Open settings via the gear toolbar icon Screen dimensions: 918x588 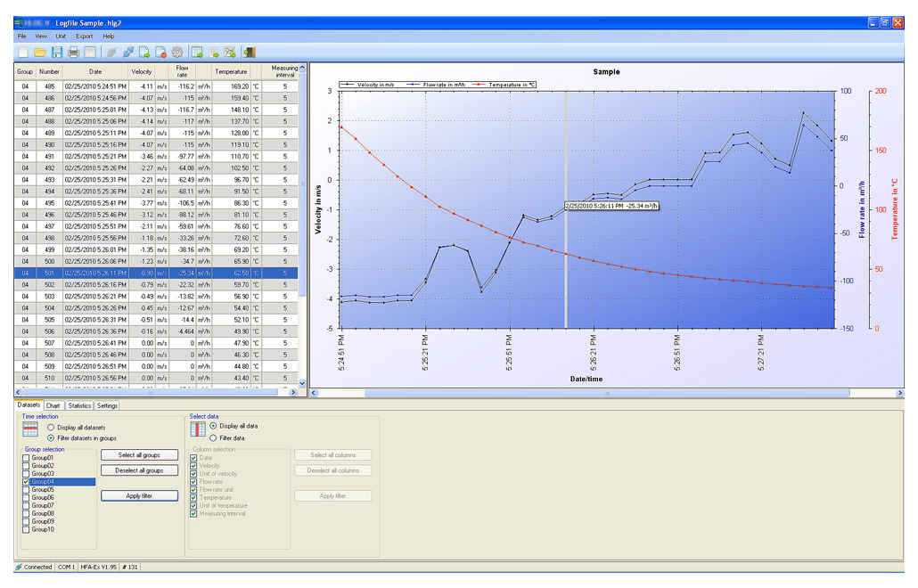point(177,53)
